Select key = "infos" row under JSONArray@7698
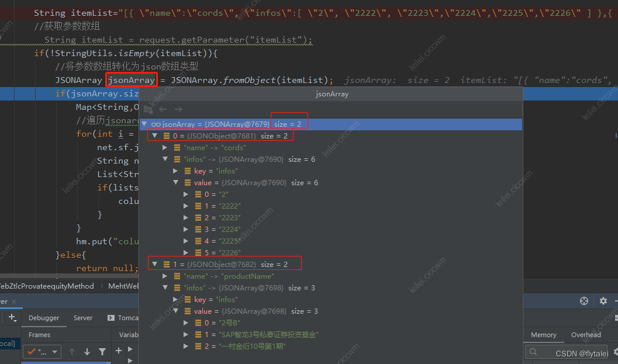Viewport: 618px width, 364px height. coord(331,299)
